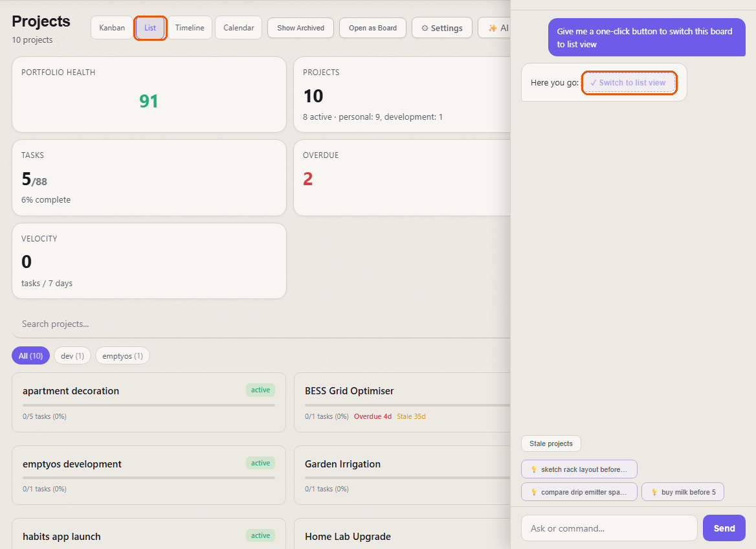
Task: Open the Home Lab Upgrade project
Action: [x=402, y=534]
